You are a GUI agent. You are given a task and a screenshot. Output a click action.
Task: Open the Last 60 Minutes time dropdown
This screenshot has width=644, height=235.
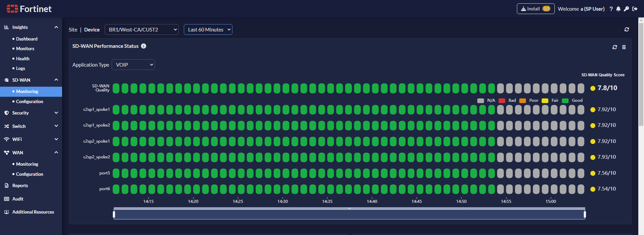click(x=208, y=29)
